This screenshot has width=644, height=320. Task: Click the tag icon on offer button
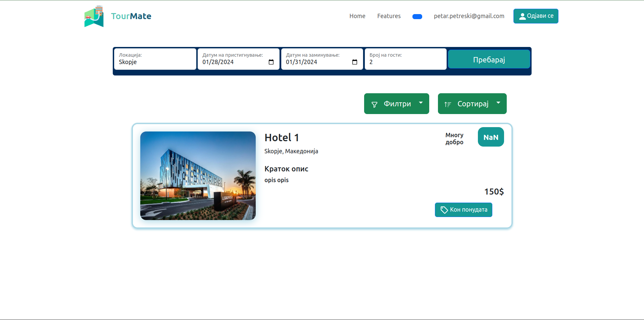[x=444, y=210]
